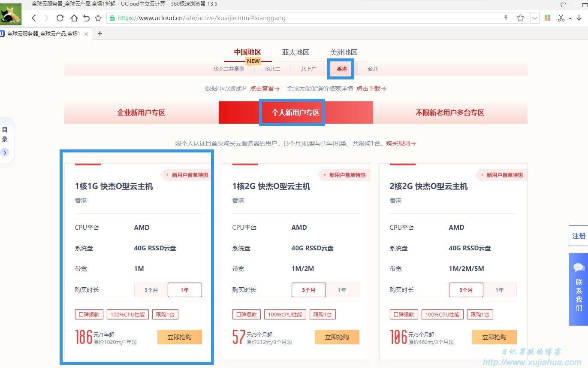
Task: Open 企业新用户专区 section
Action: [141, 113]
